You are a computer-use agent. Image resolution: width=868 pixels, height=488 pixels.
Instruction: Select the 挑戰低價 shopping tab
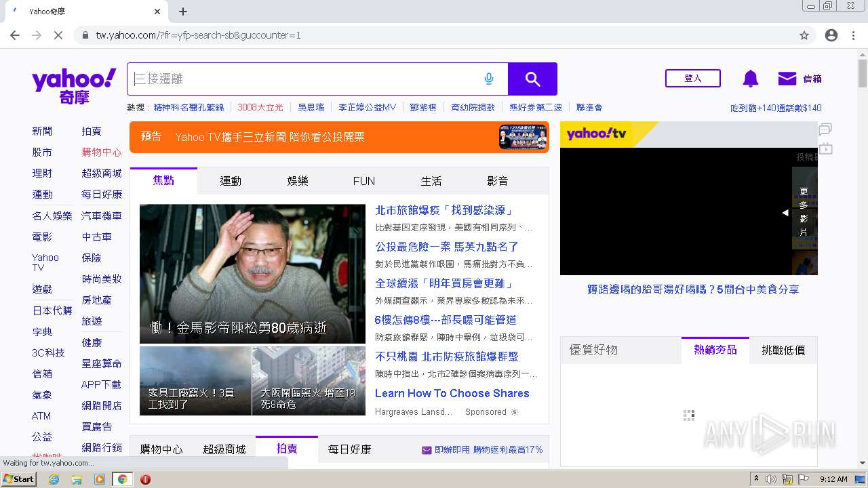click(x=783, y=350)
